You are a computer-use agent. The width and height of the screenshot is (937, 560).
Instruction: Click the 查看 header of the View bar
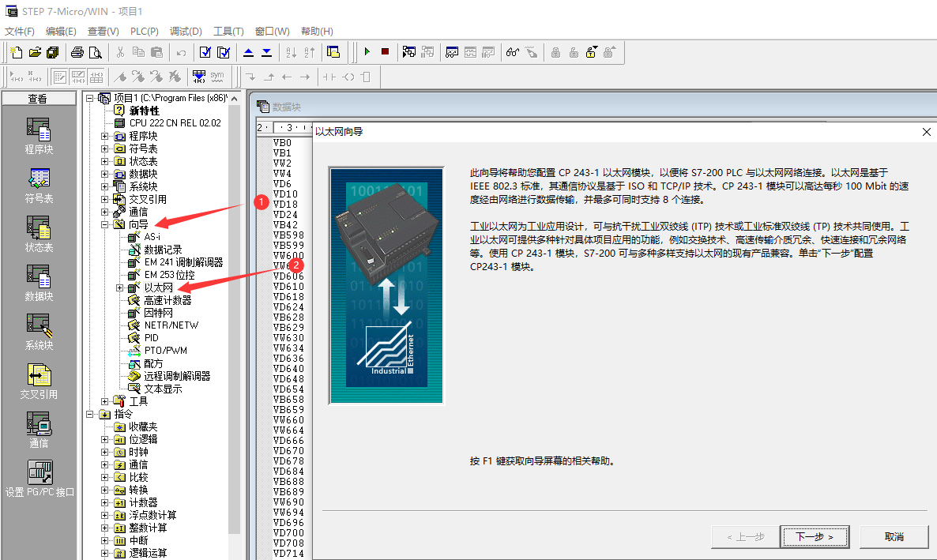tap(39, 99)
